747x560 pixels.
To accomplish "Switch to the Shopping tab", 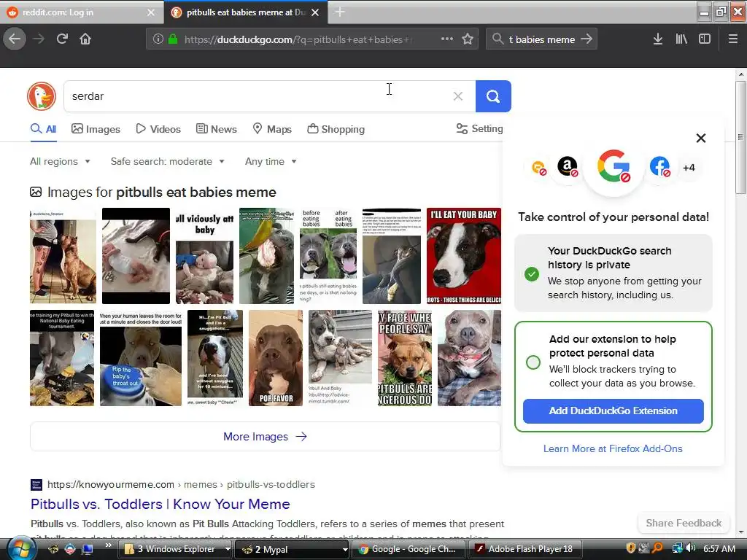I will 336,129.
